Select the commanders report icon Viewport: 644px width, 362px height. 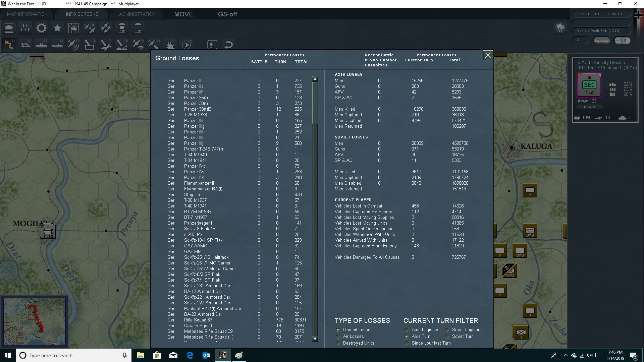point(25,28)
